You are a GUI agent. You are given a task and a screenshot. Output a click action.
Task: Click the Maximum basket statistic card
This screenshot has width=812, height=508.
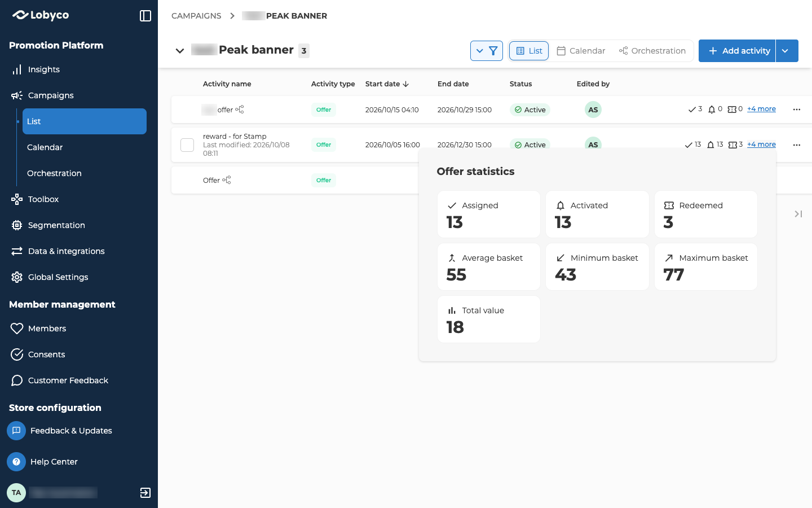(x=706, y=267)
